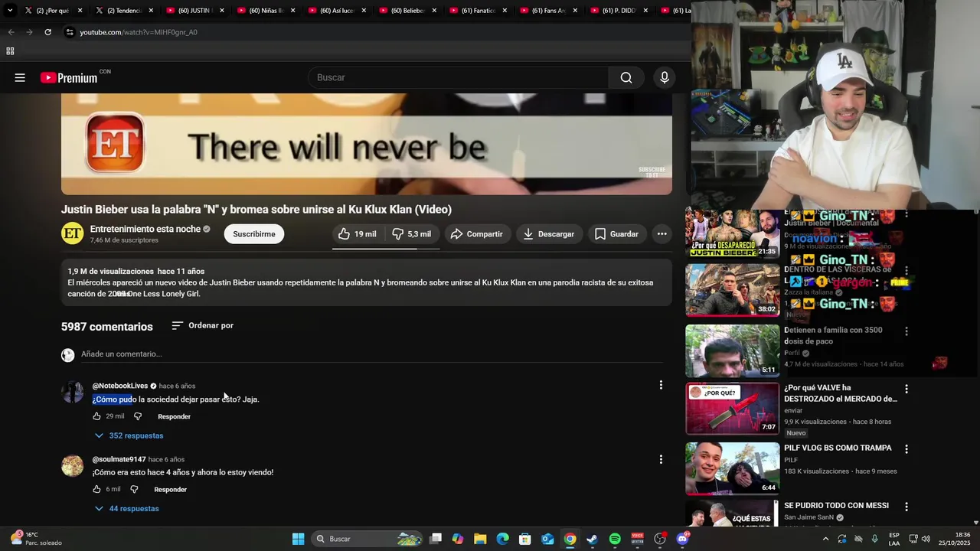The height and width of the screenshot is (551, 980).
Task: Dislike the video (5,3 mil)
Action: (412, 234)
